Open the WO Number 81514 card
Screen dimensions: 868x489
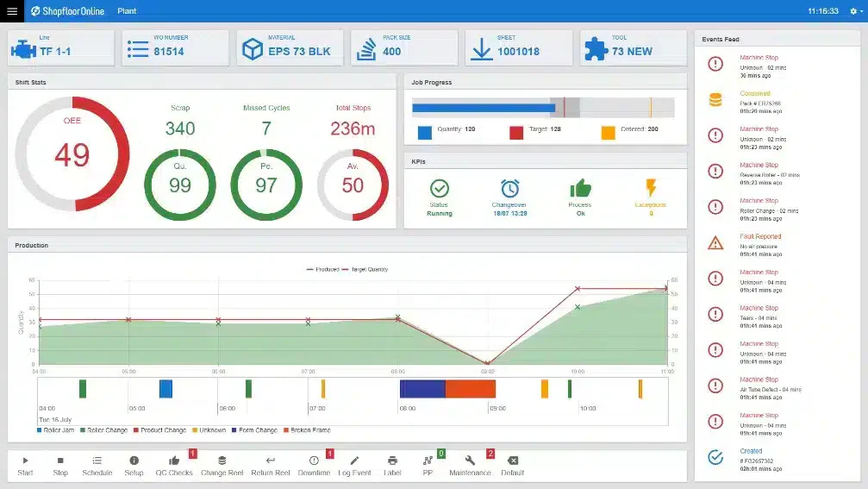click(x=175, y=48)
